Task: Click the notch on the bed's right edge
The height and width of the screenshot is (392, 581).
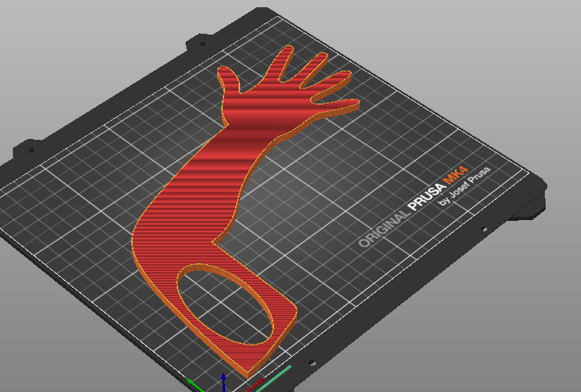Action: point(483,229)
